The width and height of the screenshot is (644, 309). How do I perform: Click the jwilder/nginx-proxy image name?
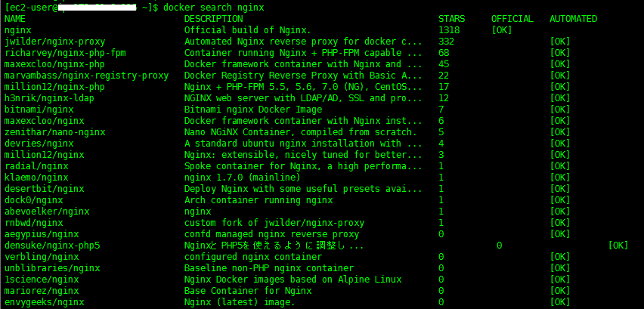click(54, 42)
